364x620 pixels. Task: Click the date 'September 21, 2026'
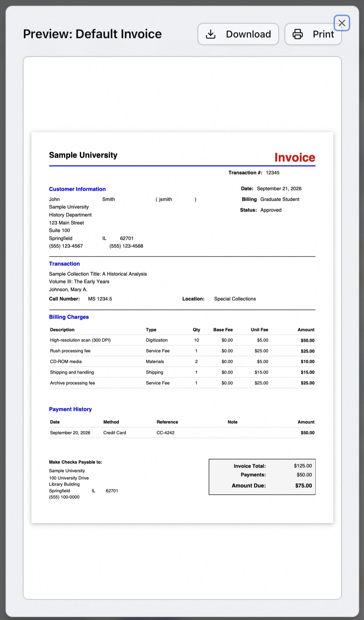coord(279,188)
